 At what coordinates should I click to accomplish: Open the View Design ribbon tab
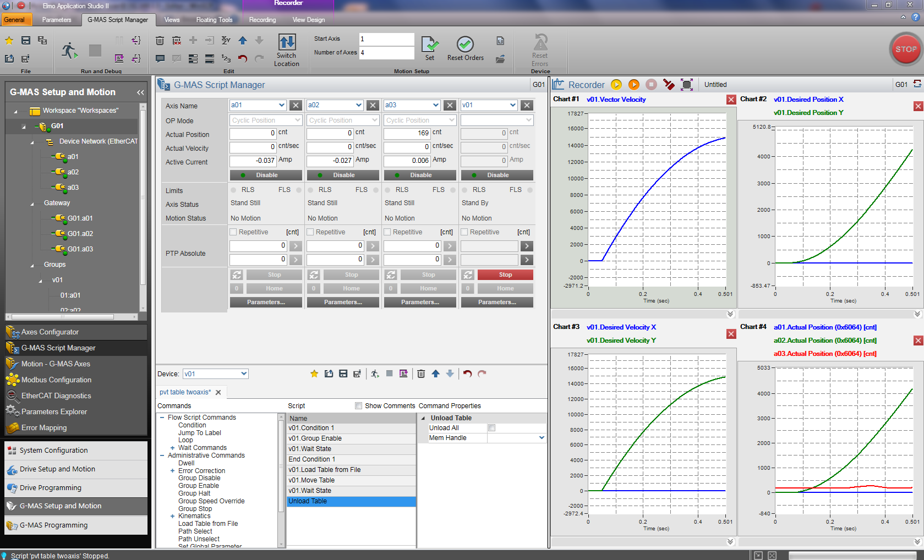[309, 20]
